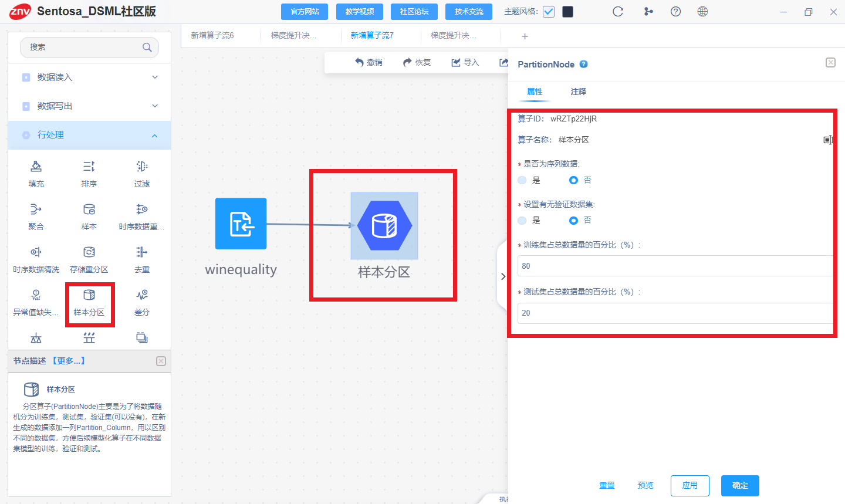845x504 pixels.
Task: Select the 填充 fill operator icon
Action: point(36,167)
